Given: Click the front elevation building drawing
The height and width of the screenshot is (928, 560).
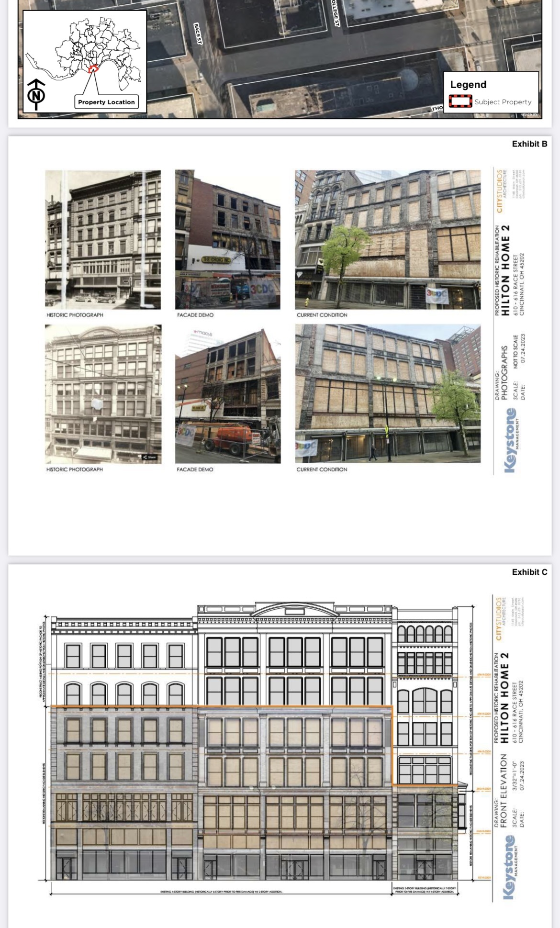Looking at the screenshot, I should (x=254, y=741).
